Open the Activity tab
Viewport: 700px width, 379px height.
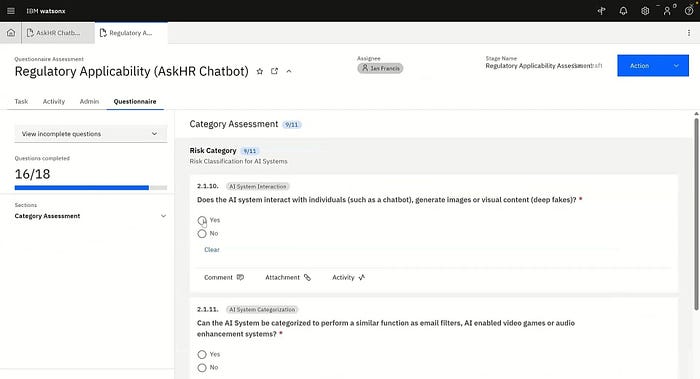coord(54,101)
